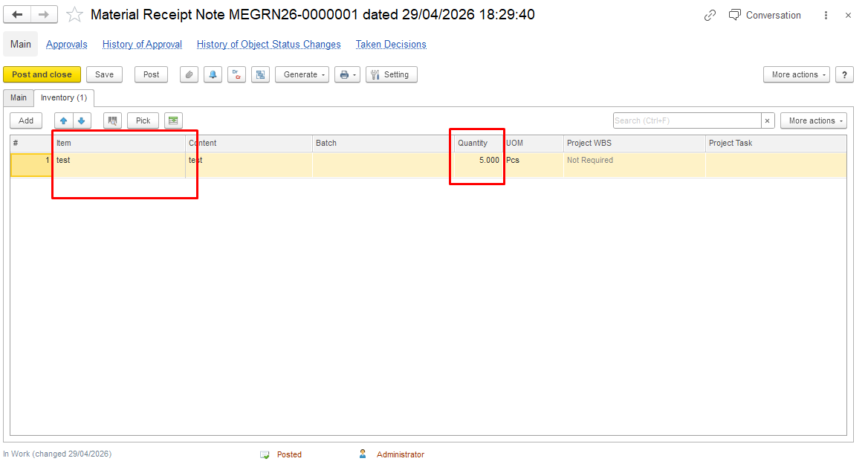
Task: Open the bell reminder icon
Action: (x=213, y=74)
